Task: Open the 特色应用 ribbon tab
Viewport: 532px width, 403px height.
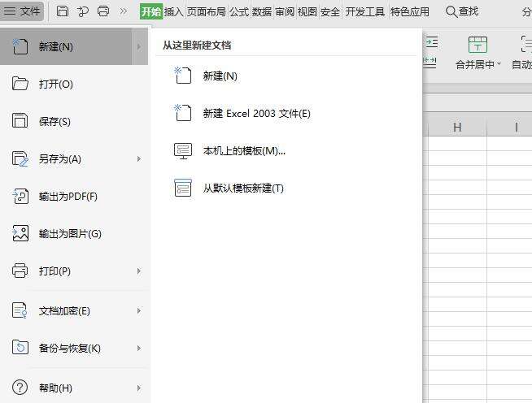Action: pos(409,12)
